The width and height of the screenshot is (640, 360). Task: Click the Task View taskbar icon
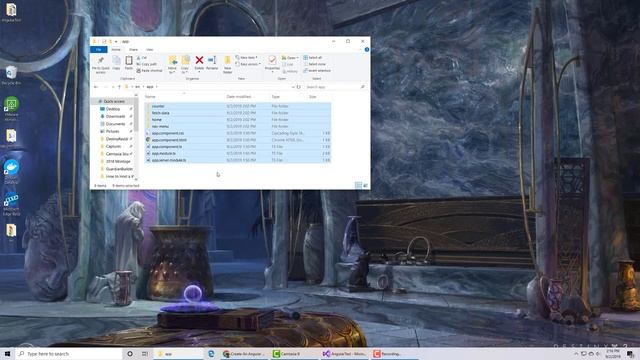(145, 353)
